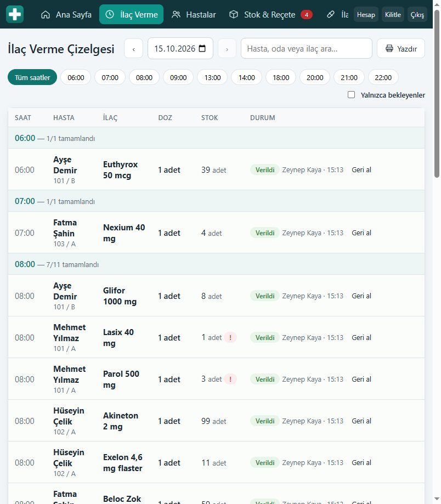This screenshot has height=504, width=441.
Task: Toggle Yalnızca bekleyenler checkbox
Action: [x=352, y=95]
